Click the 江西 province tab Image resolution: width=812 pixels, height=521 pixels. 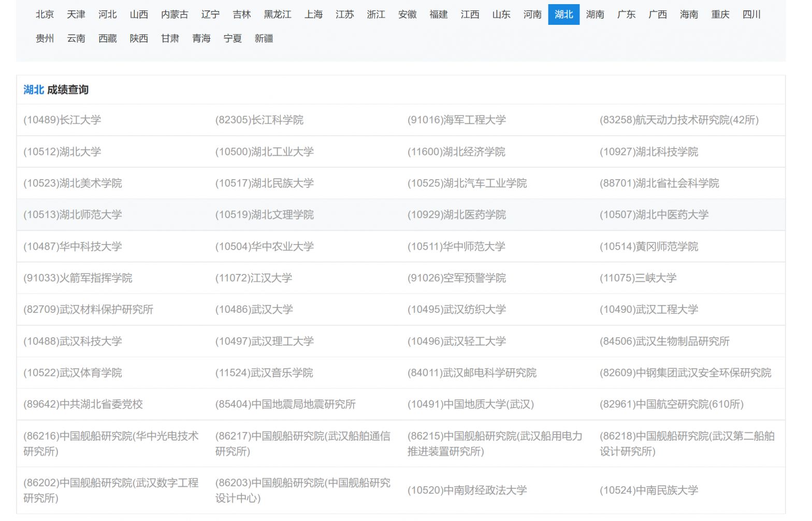[x=470, y=15]
